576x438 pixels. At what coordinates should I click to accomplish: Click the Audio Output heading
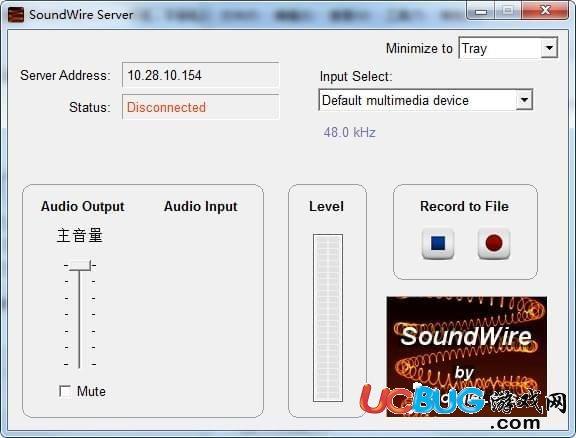coord(83,207)
